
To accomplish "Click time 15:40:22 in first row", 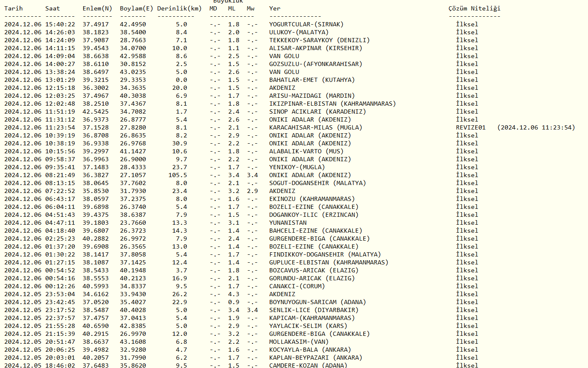I will point(60,24).
